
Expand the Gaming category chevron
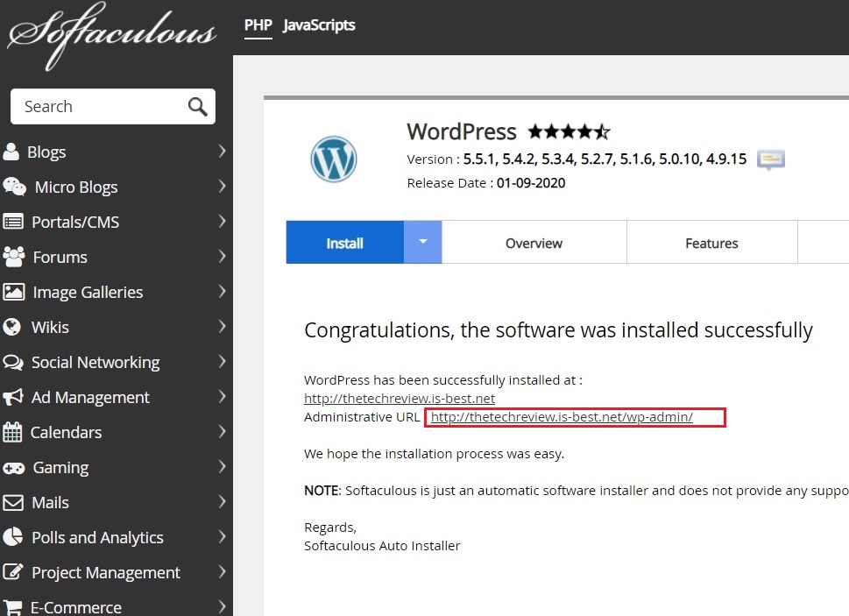222,467
